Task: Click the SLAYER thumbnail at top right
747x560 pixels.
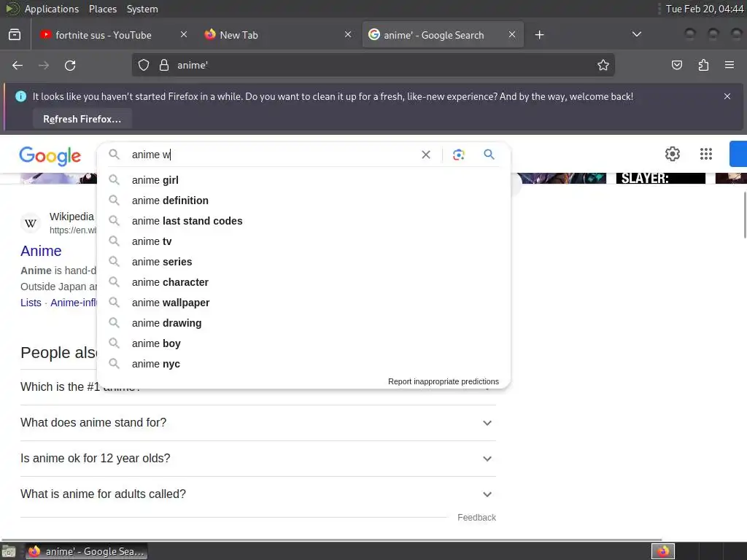Action: click(660, 178)
